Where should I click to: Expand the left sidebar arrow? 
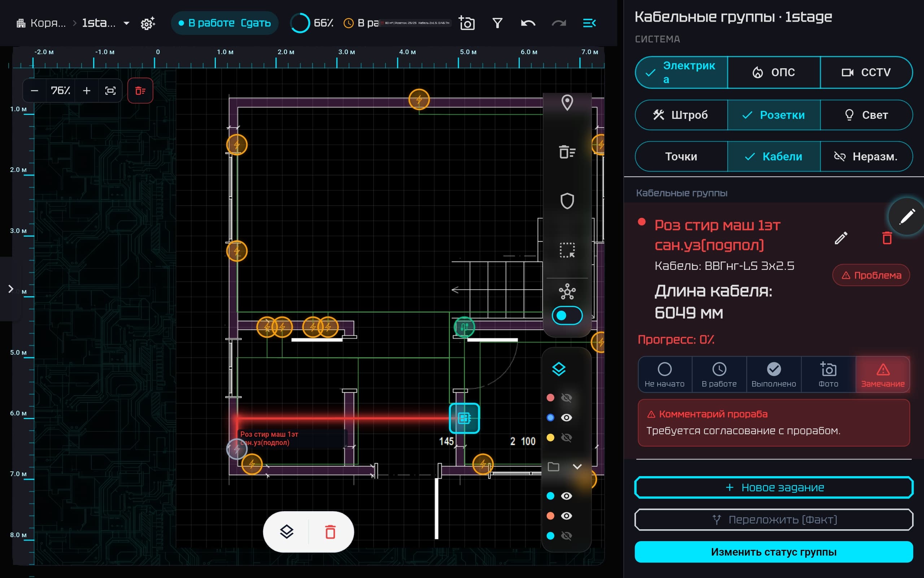tap(11, 289)
